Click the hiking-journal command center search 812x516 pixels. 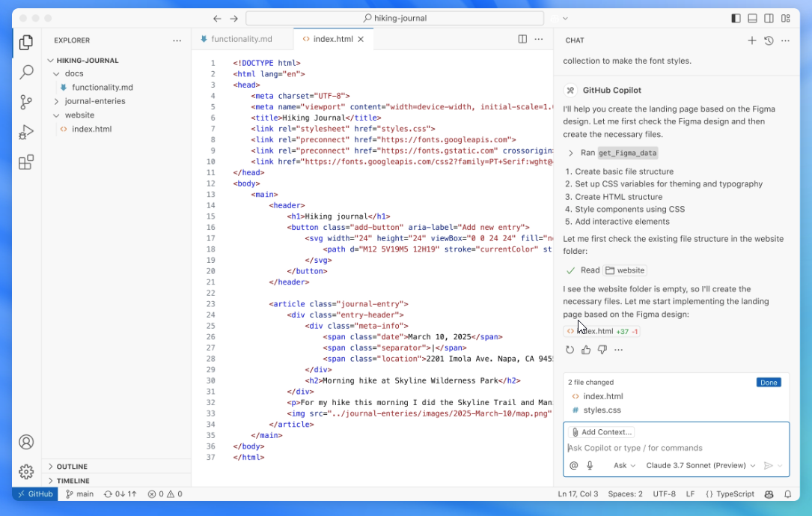coord(394,18)
